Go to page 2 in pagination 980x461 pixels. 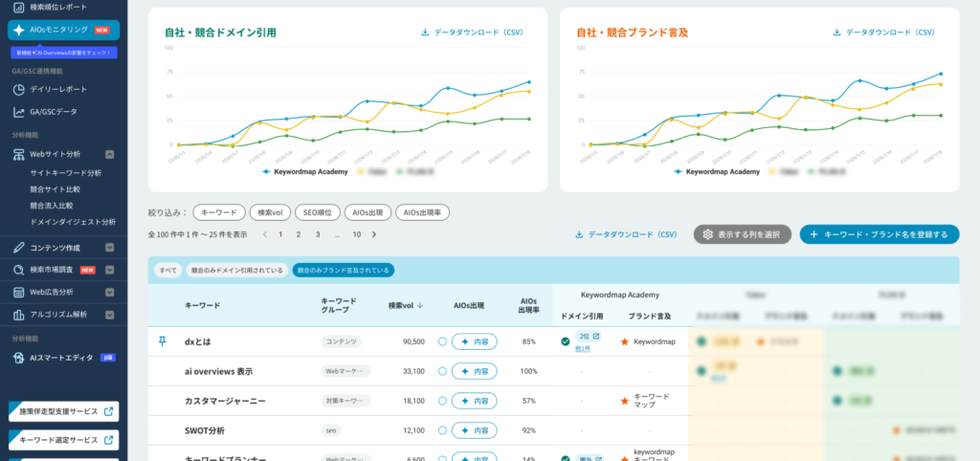click(x=299, y=234)
